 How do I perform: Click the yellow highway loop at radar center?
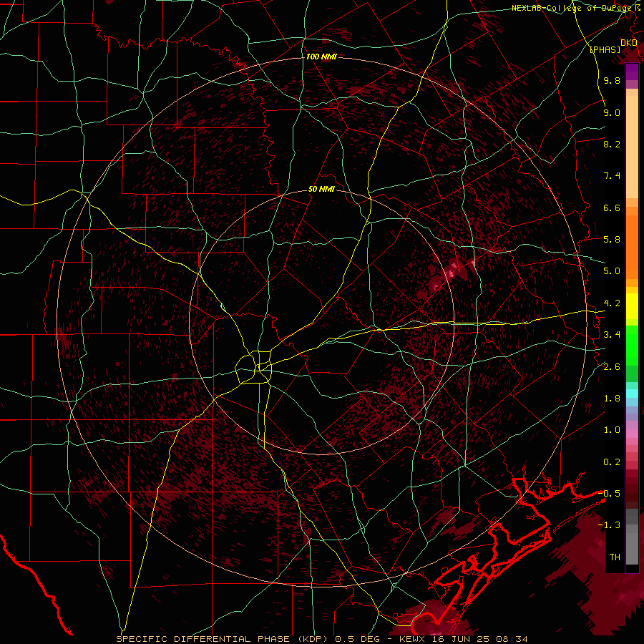[253, 367]
